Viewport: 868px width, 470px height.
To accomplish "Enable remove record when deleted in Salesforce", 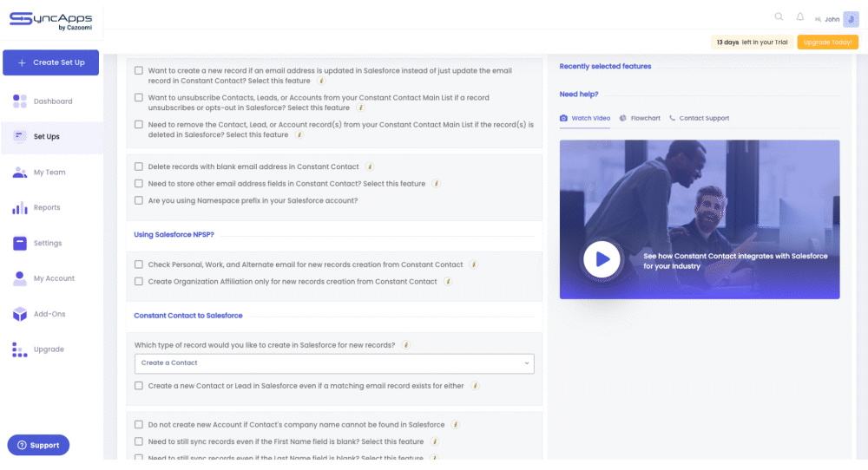I will point(139,125).
